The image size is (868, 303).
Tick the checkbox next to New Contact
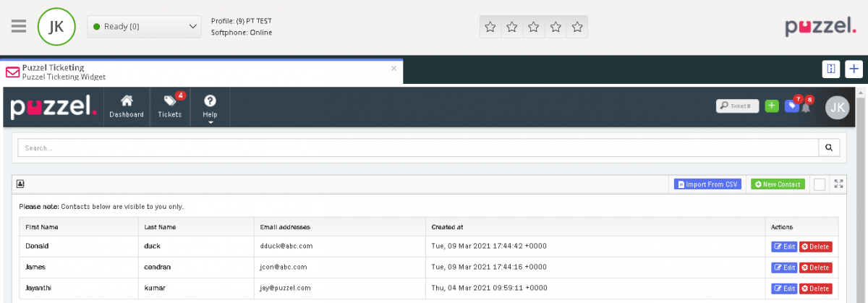point(820,184)
